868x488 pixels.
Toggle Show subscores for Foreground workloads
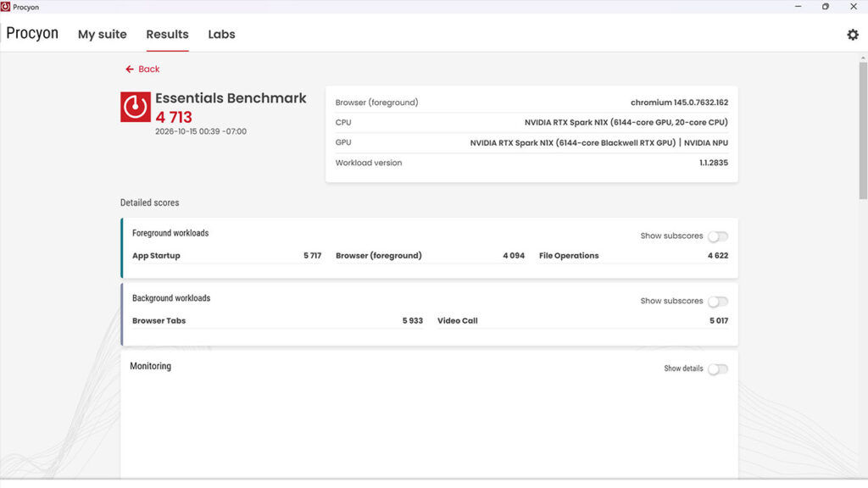pyautogui.click(x=718, y=236)
